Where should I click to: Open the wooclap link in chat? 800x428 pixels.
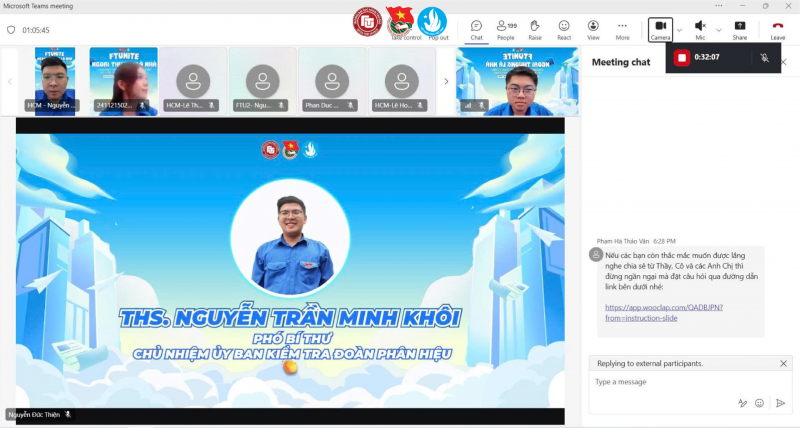663,312
